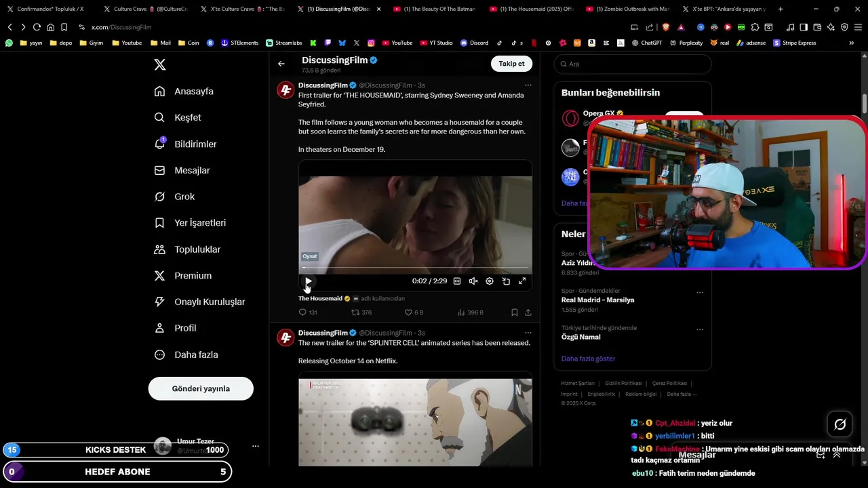Viewport: 868px width, 488px height.
Task: Go to browser home page
Action: [50, 27]
